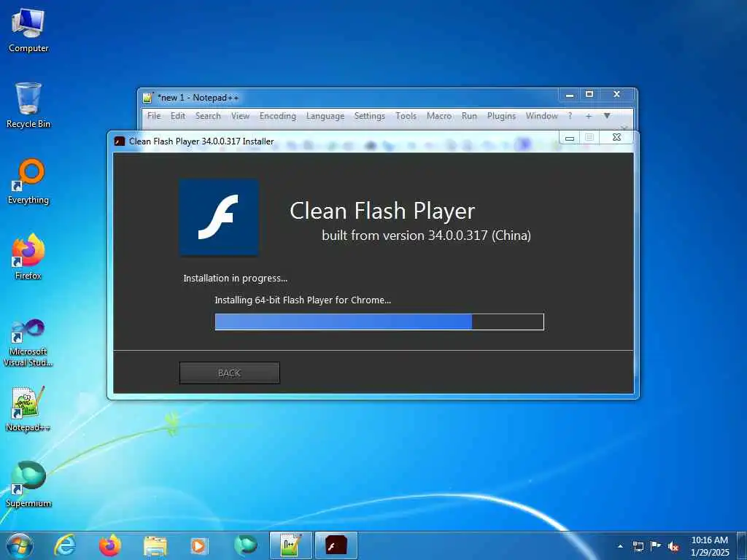The height and width of the screenshot is (560, 747).
Task: Click the Show desktop strip on taskbar
Action: point(742,545)
